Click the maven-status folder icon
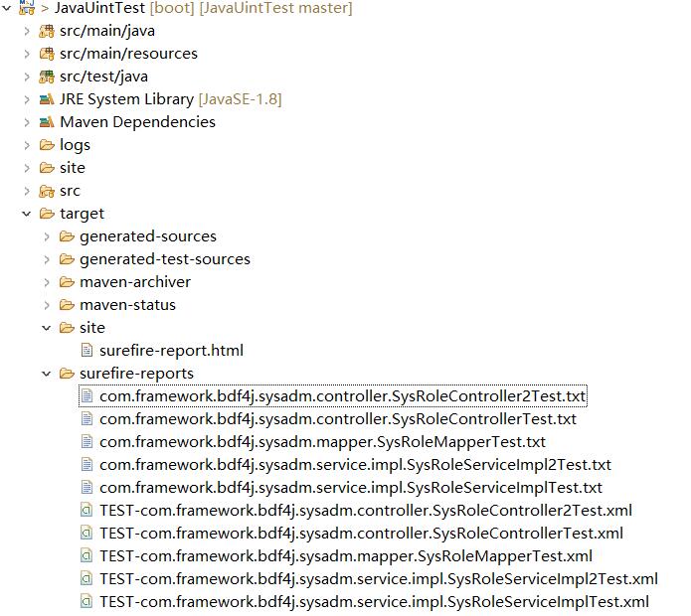The image size is (691, 616). (67, 305)
